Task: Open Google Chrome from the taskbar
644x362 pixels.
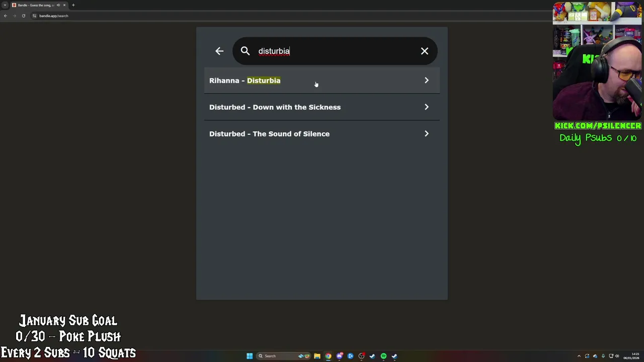Action: click(x=328, y=356)
